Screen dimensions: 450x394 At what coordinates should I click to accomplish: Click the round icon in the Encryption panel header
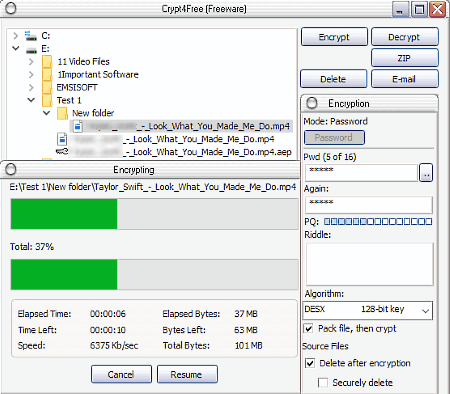tap(312, 103)
